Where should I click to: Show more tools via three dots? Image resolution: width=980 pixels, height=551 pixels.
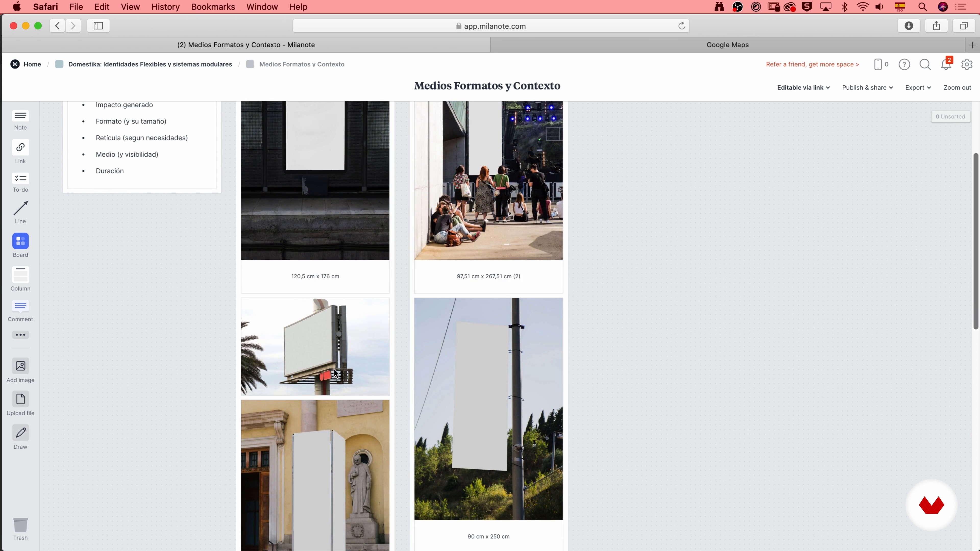[20, 335]
